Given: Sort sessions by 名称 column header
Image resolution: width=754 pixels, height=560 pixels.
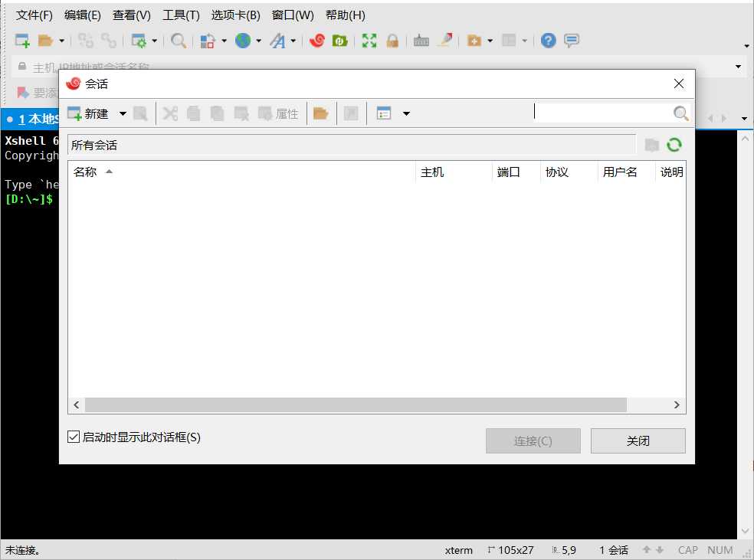Looking at the screenshot, I should 241,172.
